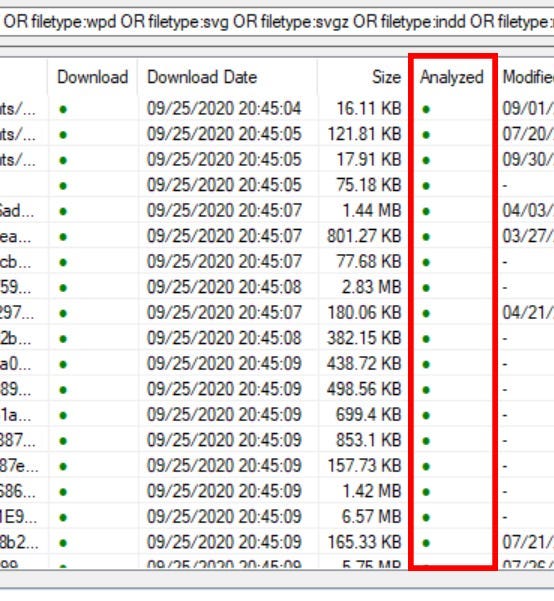Select the 77.68 KB size cell
This screenshot has width=554, height=601.
click(368, 261)
